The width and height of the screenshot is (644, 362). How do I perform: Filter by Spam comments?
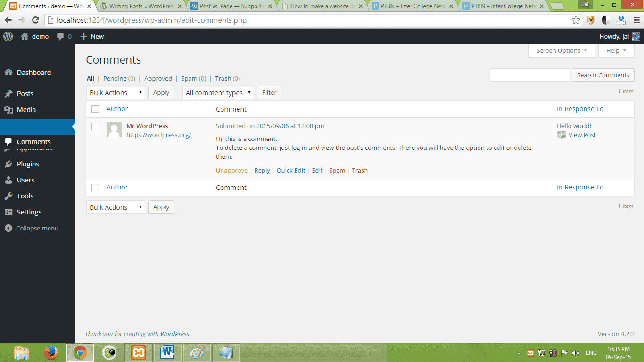(x=189, y=78)
